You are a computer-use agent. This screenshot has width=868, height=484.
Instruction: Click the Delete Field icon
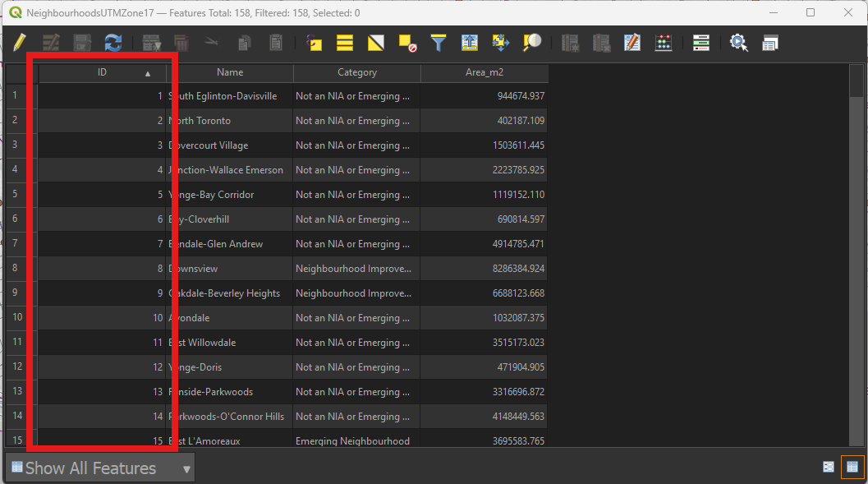601,43
